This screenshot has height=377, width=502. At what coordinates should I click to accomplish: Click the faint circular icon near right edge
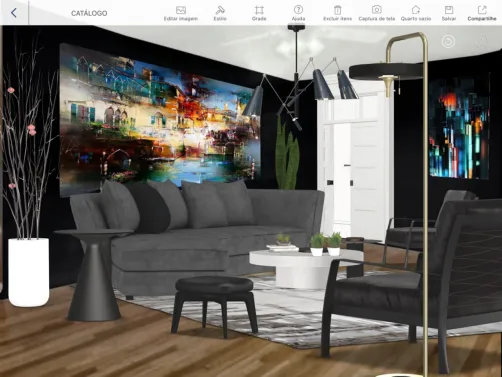[x=482, y=42]
